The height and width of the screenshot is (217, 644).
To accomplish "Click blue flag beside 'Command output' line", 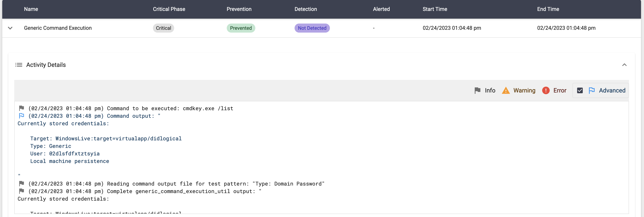I will pyautogui.click(x=21, y=116).
